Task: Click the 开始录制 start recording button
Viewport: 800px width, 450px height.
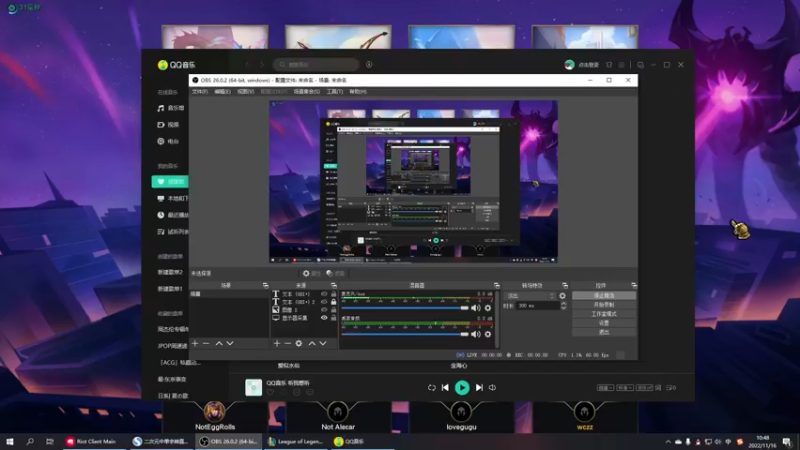Action: 604,305
